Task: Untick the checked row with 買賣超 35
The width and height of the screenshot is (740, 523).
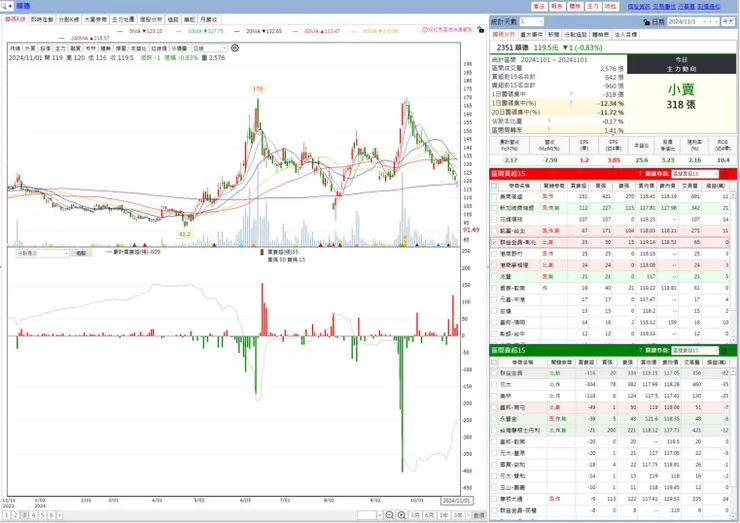Action: [x=494, y=242]
